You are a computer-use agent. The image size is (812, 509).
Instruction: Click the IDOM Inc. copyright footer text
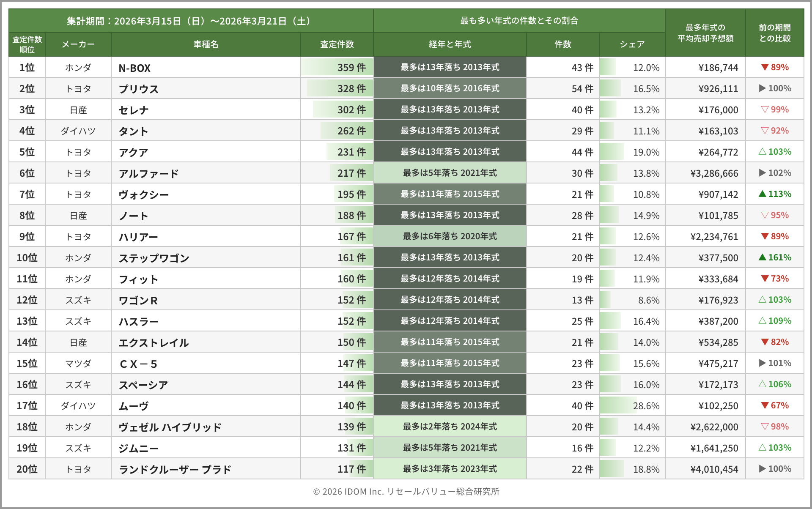tap(406, 492)
